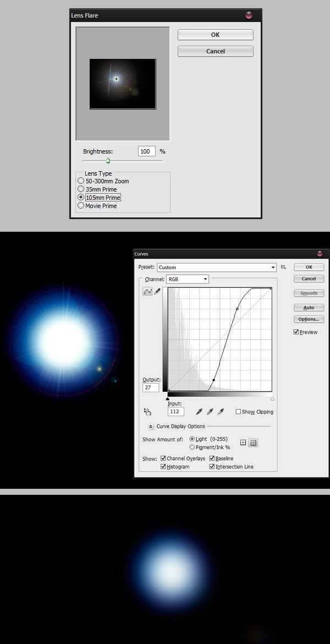Image resolution: width=330 pixels, height=644 pixels.
Task: Select the Light (0-255) radio option
Action: [192, 439]
